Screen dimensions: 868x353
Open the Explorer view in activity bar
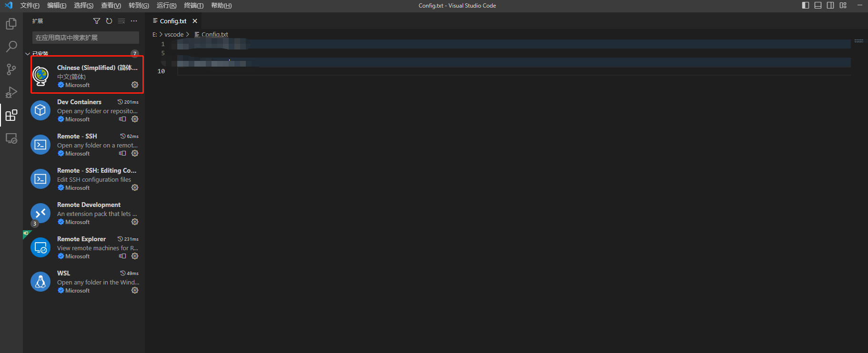click(11, 24)
